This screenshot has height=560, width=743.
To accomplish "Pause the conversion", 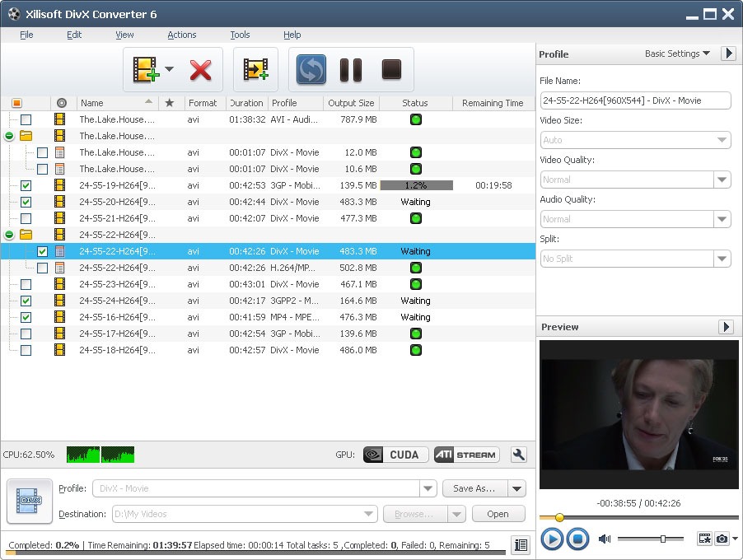I will (x=351, y=70).
